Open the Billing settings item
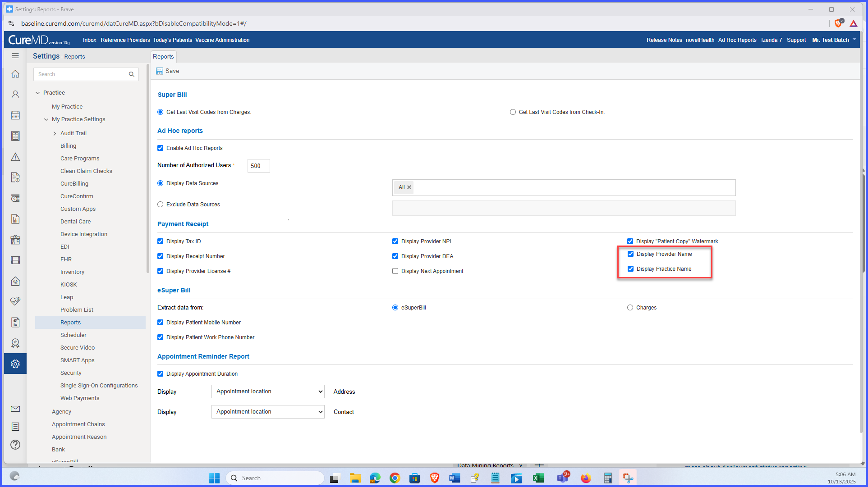The height and width of the screenshot is (487, 868). [68, 146]
